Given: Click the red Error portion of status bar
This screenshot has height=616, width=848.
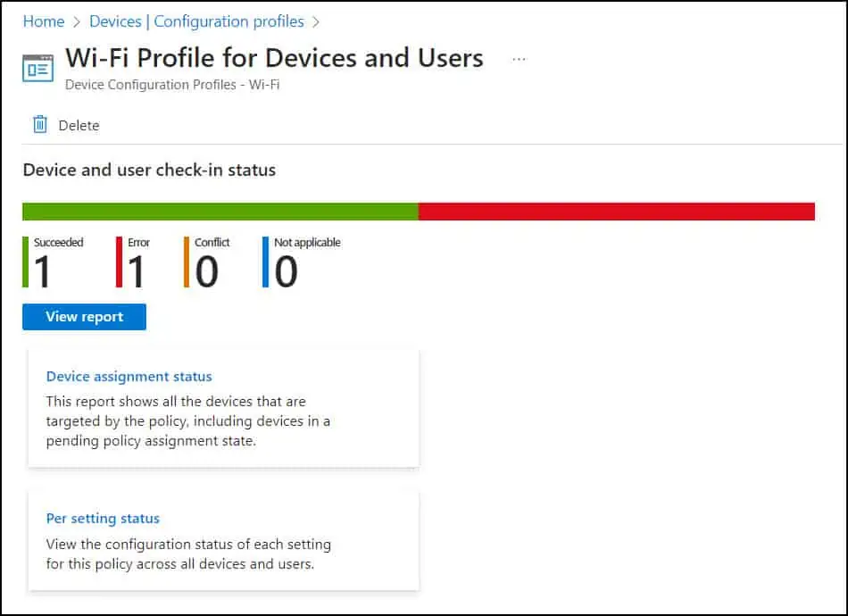Looking at the screenshot, I should pyautogui.click(x=617, y=212).
